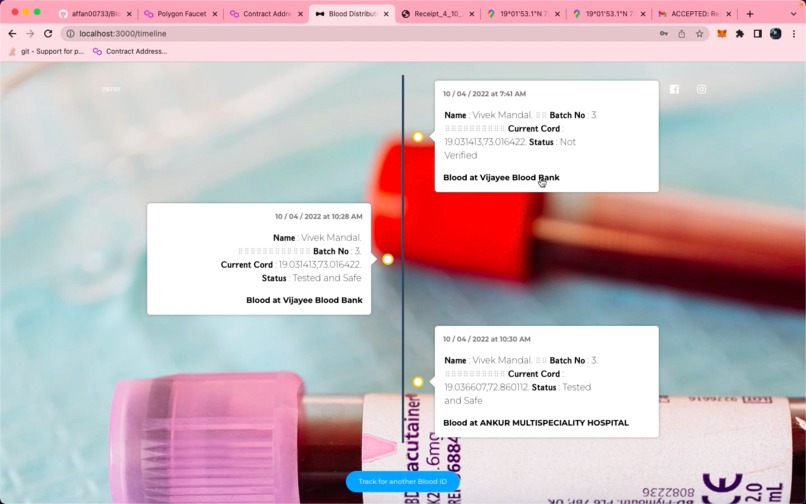Open the Chrome profile avatar
The image size is (806, 504).
click(775, 33)
